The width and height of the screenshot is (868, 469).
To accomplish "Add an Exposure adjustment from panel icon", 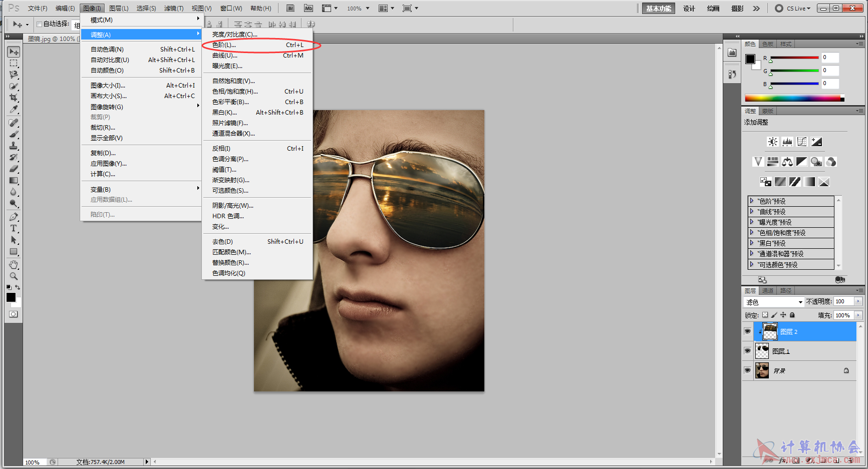I will point(816,142).
